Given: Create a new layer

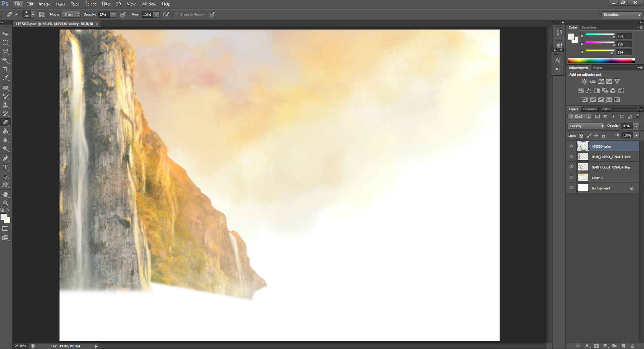Looking at the screenshot, I should pyautogui.click(x=623, y=346).
